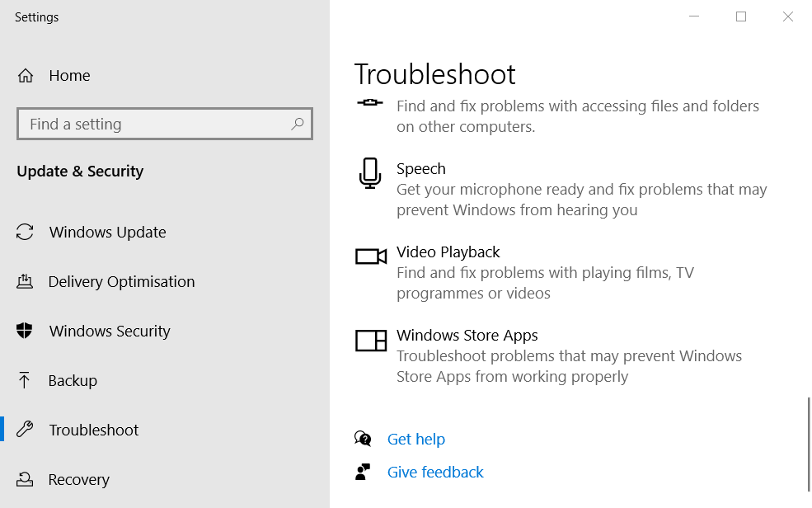
Task: Click the Windows Store Apps tile icon
Action: [x=371, y=341]
